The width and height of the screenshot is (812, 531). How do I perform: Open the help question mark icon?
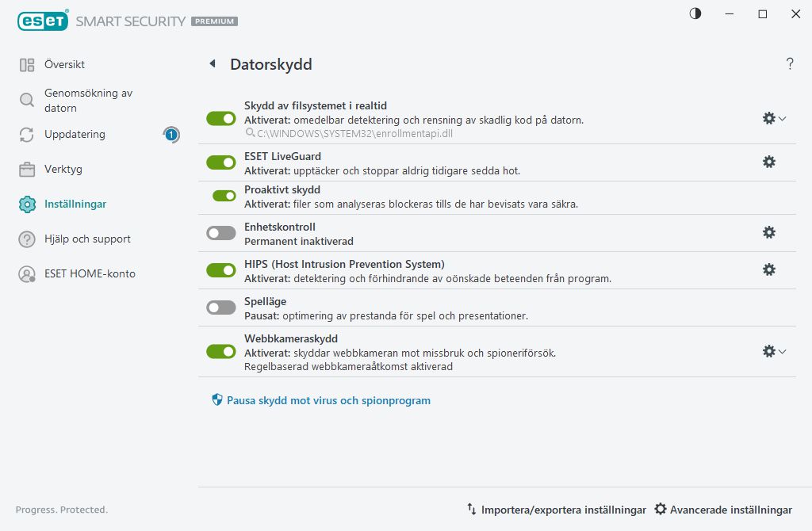pyautogui.click(x=790, y=64)
